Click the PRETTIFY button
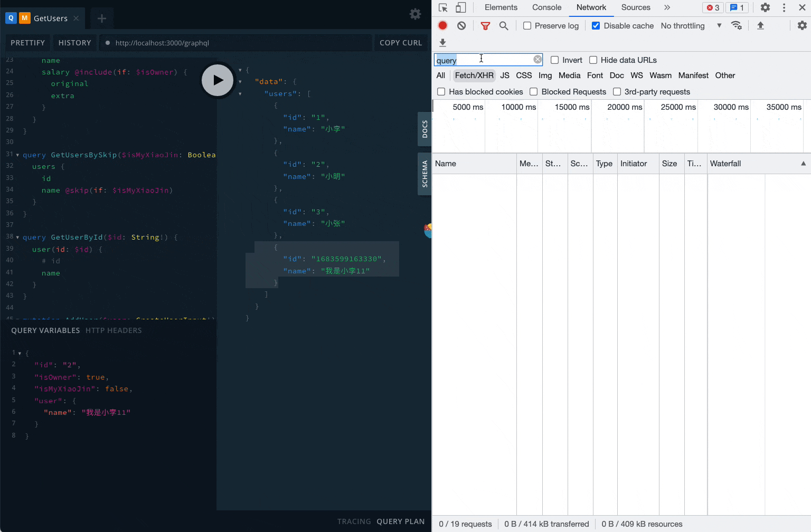The image size is (811, 532). [x=27, y=43]
